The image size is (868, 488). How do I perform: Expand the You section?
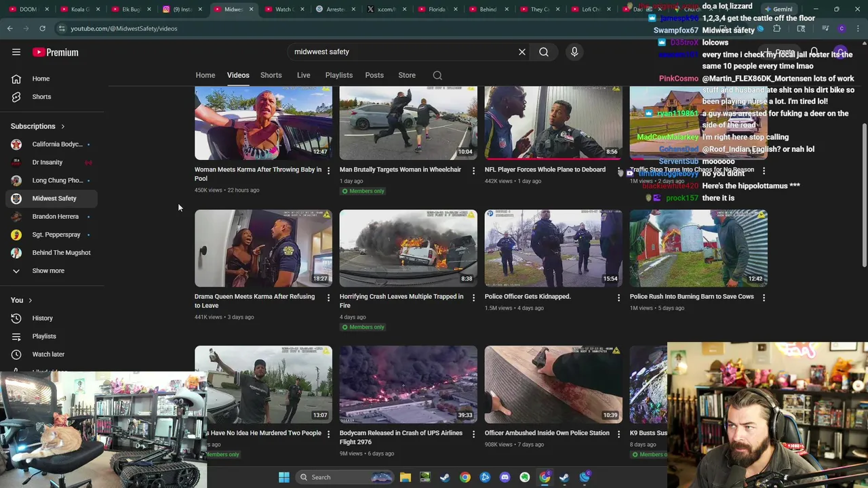pos(21,300)
